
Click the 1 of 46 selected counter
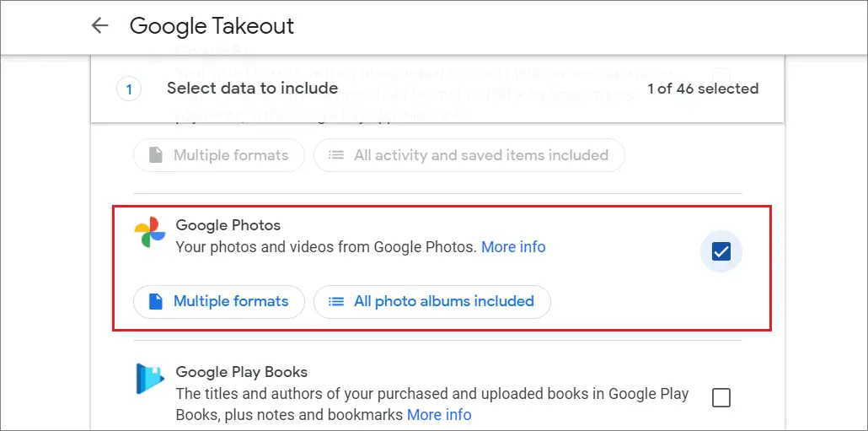[x=703, y=89]
